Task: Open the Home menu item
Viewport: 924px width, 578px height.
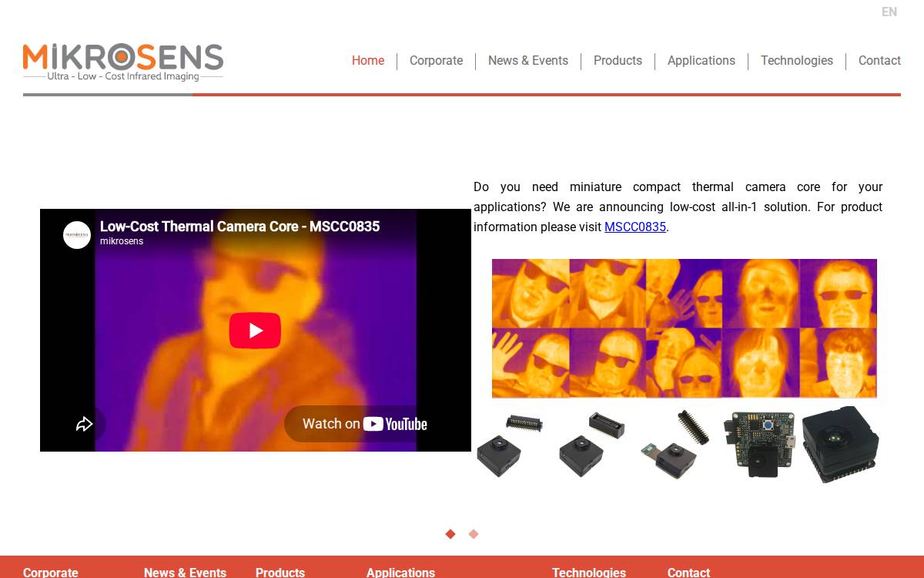Action: [x=368, y=61]
